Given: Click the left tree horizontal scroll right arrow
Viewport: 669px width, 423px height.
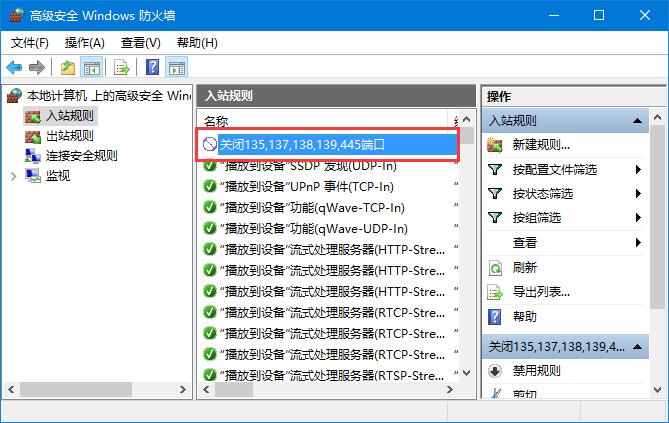Looking at the screenshot, I should (x=183, y=389).
